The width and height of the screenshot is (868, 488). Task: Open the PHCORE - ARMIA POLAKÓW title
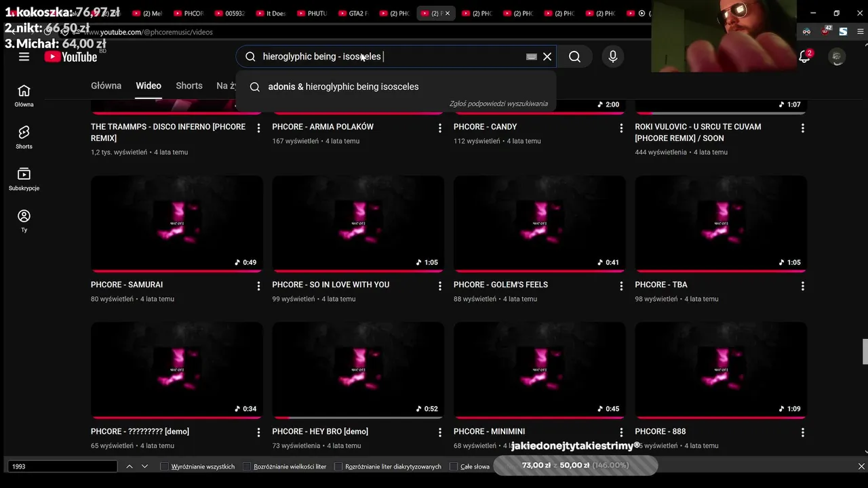323,127
